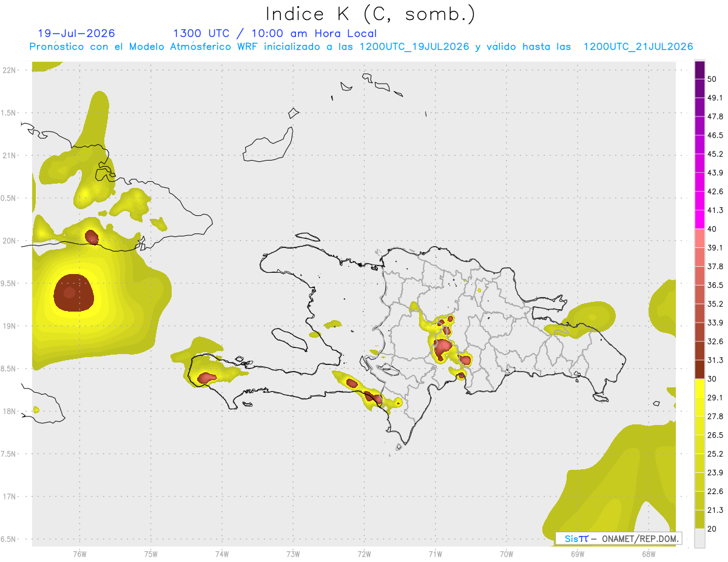Click the colorbar value '42.6'
The height and width of the screenshot is (562, 728).
[715, 192]
